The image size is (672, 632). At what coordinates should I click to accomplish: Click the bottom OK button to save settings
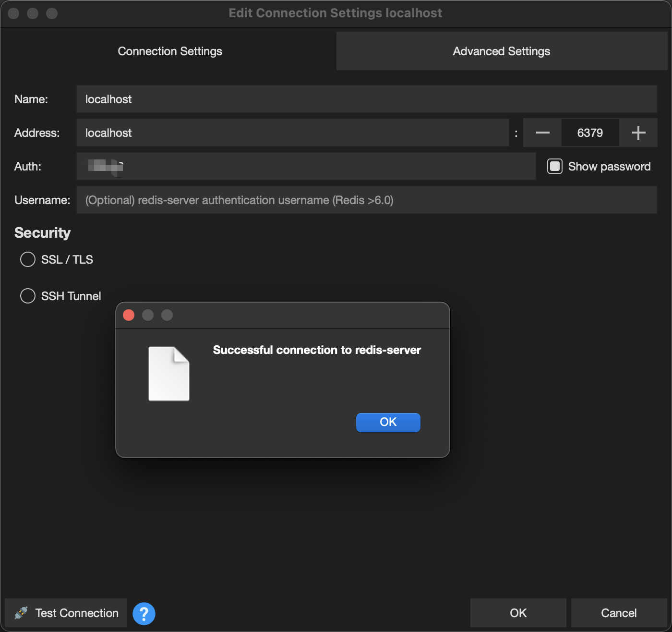tap(518, 613)
